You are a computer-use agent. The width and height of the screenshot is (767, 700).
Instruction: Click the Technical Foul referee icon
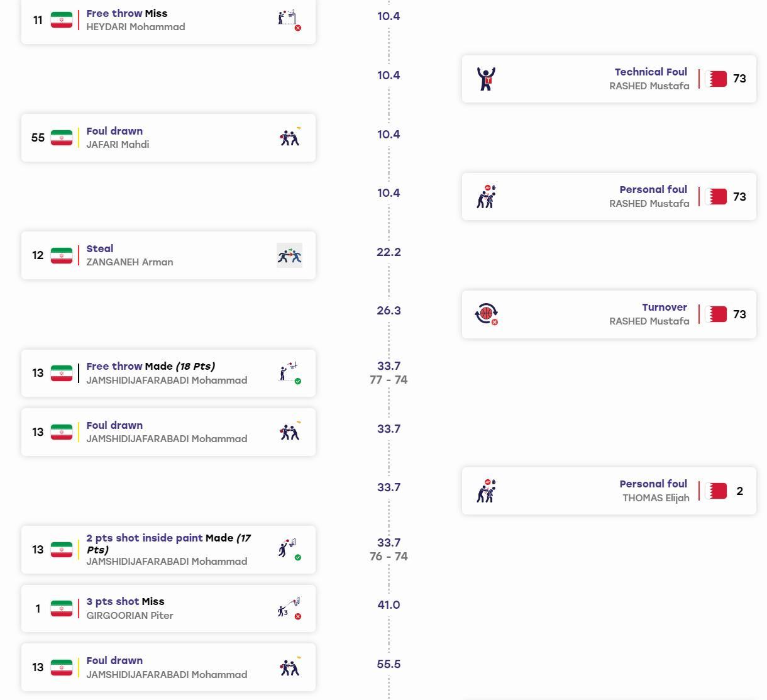[486, 79]
